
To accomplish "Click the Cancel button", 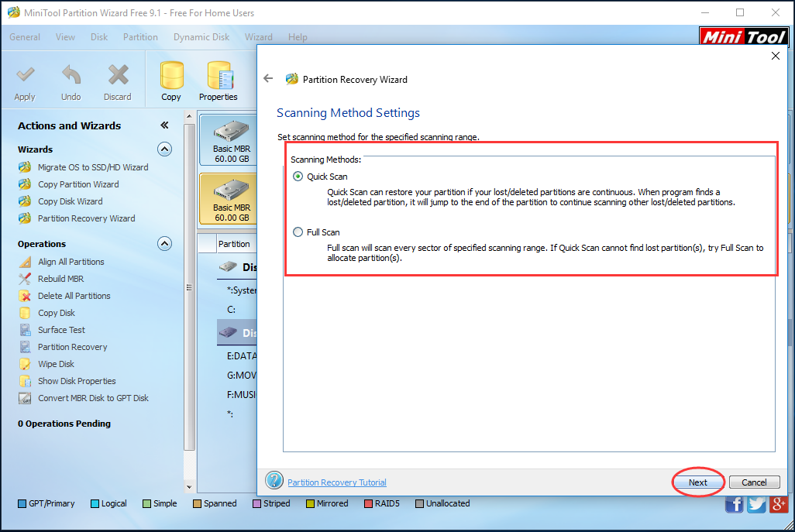I will (755, 482).
